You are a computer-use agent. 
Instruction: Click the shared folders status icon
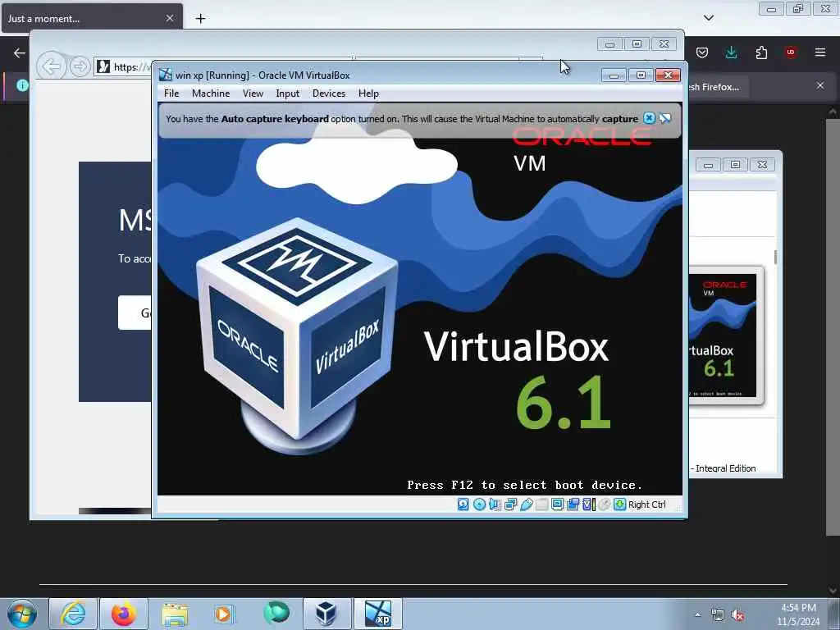click(x=541, y=504)
